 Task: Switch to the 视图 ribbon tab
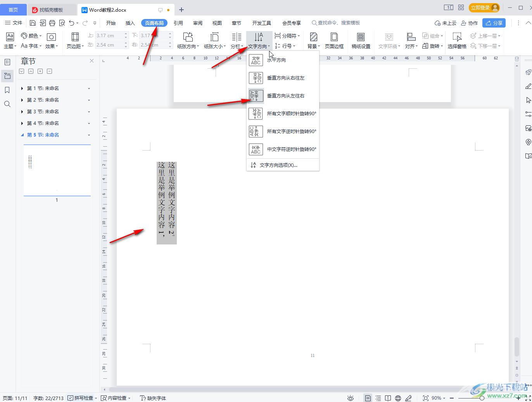click(217, 23)
